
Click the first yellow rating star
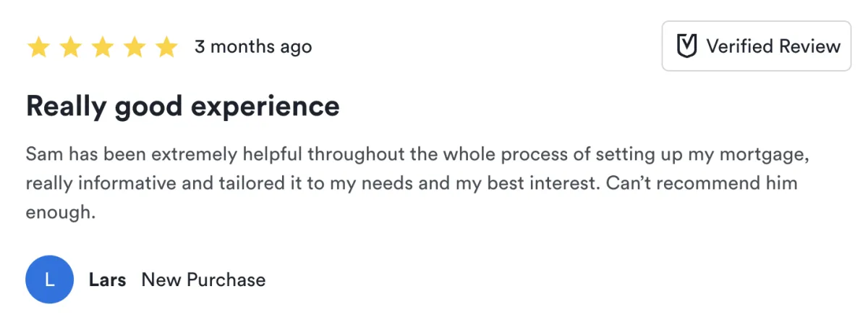pos(38,47)
